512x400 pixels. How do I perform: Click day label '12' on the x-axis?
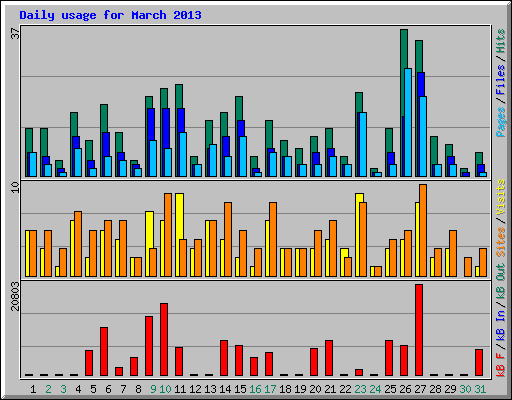195,389
